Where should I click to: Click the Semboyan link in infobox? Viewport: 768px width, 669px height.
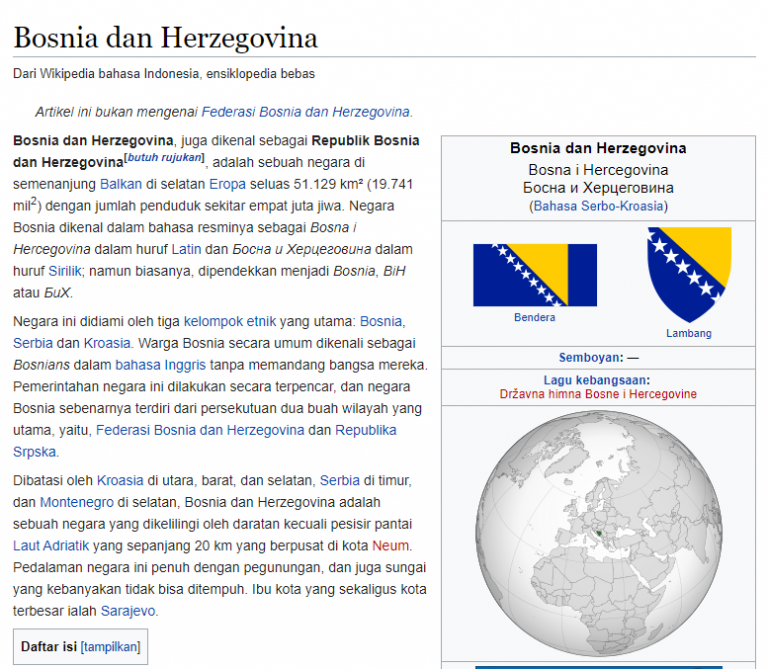590,358
